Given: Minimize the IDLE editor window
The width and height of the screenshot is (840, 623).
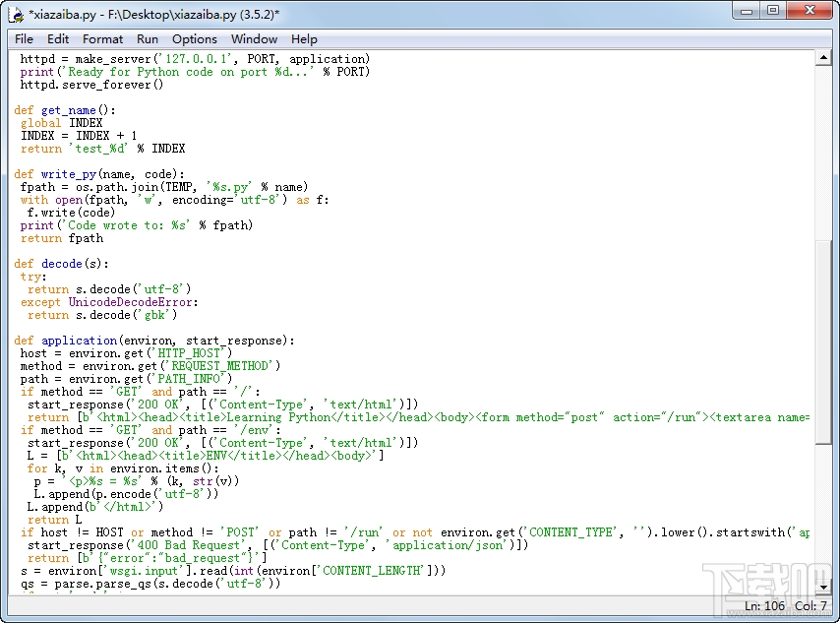Looking at the screenshot, I should click(x=748, y=12).
